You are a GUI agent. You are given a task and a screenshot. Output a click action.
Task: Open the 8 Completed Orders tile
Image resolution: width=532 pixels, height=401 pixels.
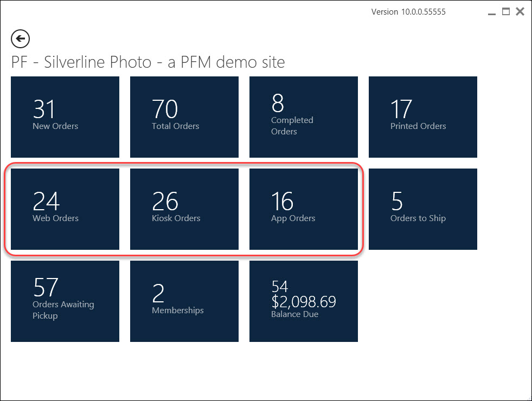304,117
